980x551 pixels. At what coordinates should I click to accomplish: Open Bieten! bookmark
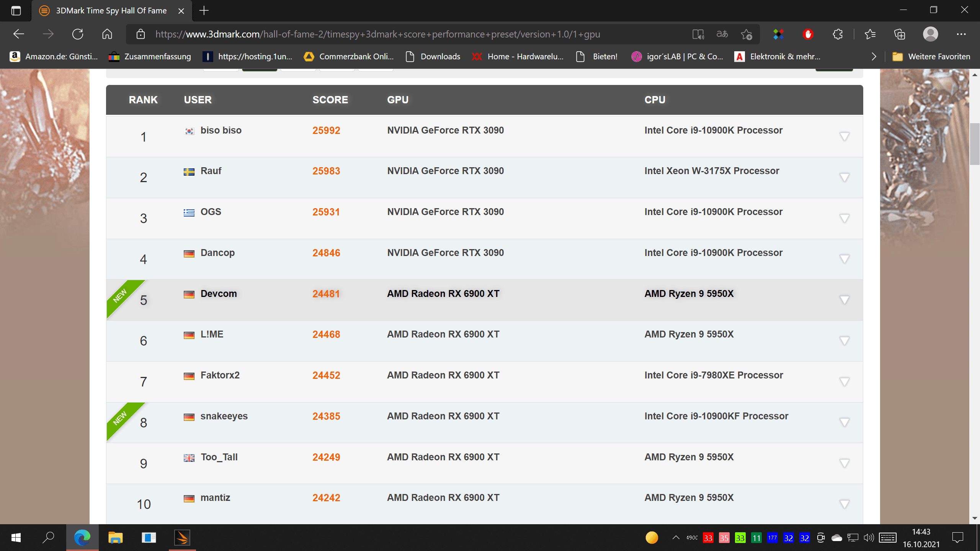[x=597, y=57]
